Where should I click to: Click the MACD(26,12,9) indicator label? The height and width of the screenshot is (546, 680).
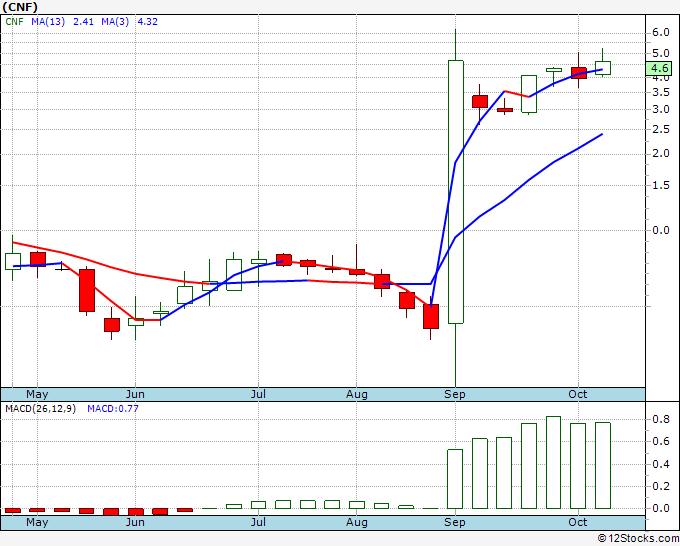tap(40, 409)
